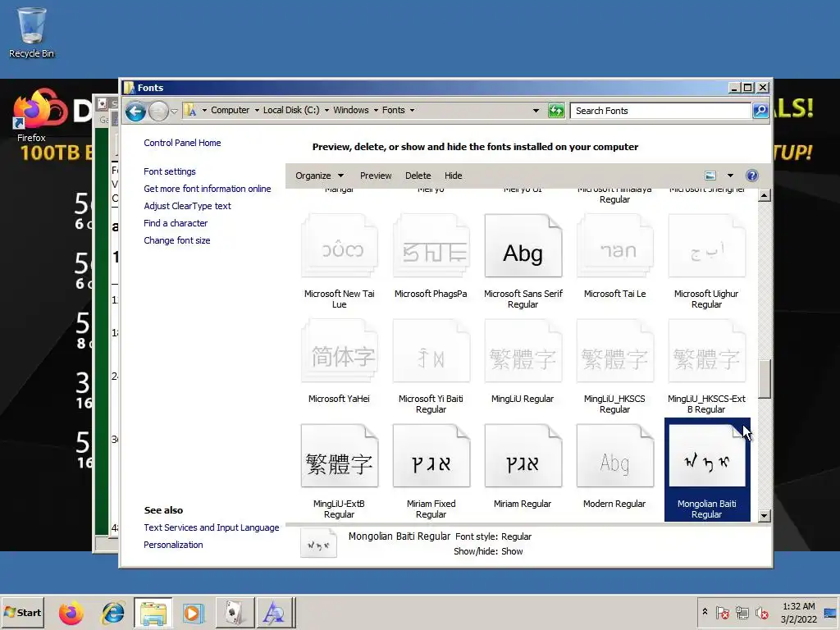
Task: Open Firefox from the taskbar
Action: click(71, 613)
